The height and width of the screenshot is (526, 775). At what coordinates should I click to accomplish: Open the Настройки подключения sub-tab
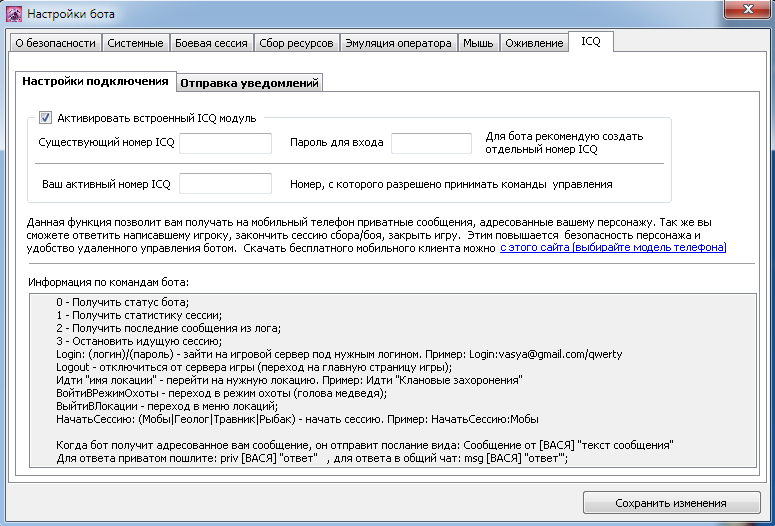tap(95, 81)
